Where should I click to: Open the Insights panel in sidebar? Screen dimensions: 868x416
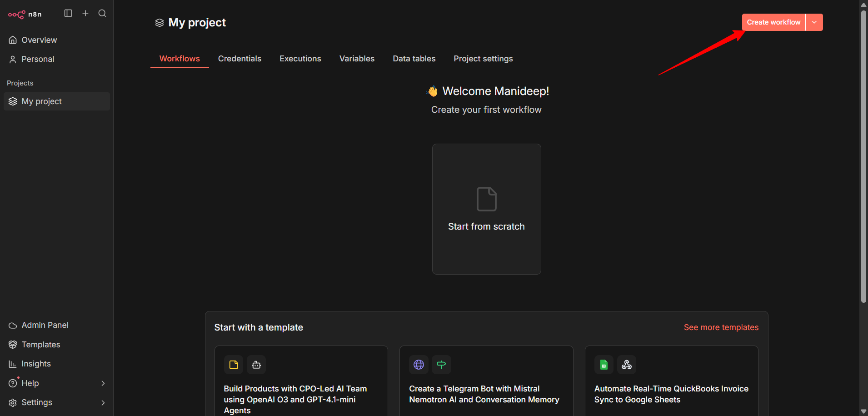click(36, 363)
